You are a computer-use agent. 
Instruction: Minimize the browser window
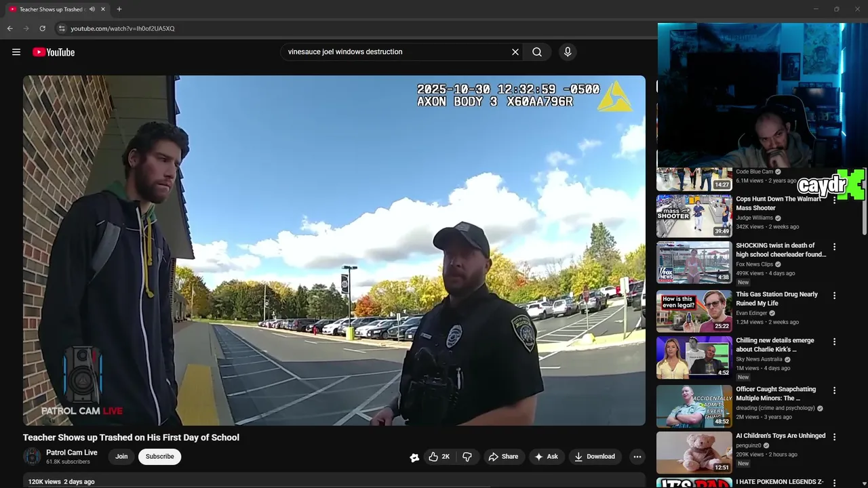[815, 9]
